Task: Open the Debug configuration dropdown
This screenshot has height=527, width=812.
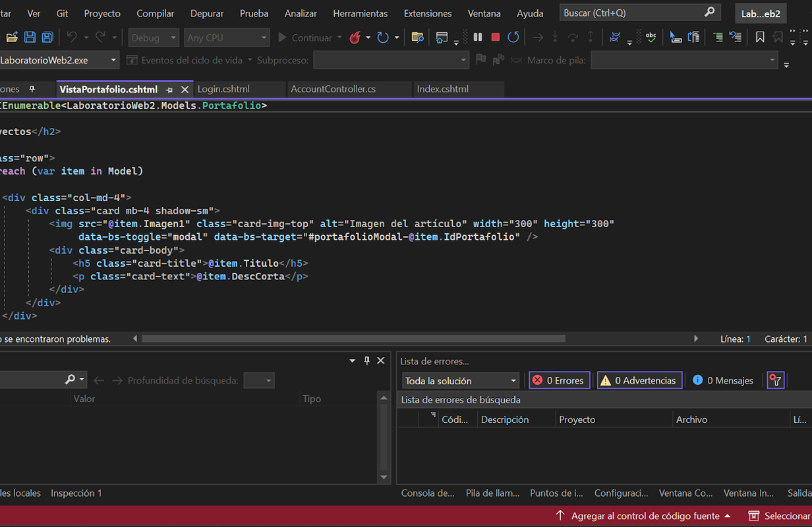Action: click(154, 38)
